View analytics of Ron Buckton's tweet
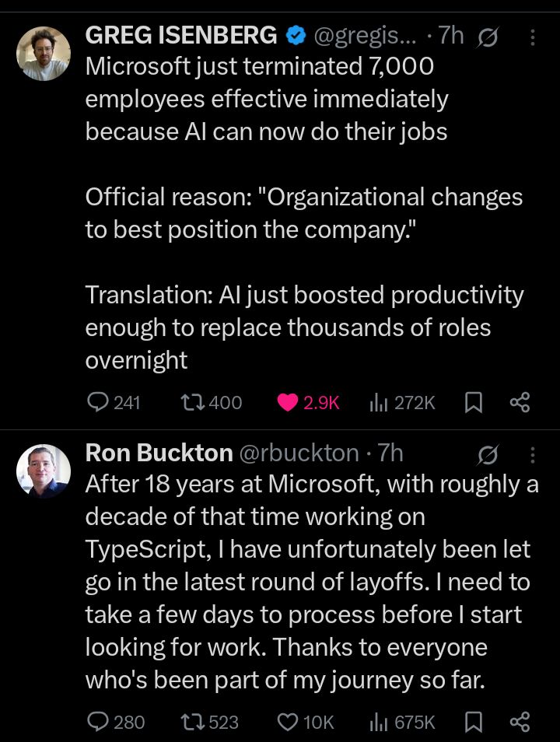This screenshot has height=742, width=560. [379, 722]
